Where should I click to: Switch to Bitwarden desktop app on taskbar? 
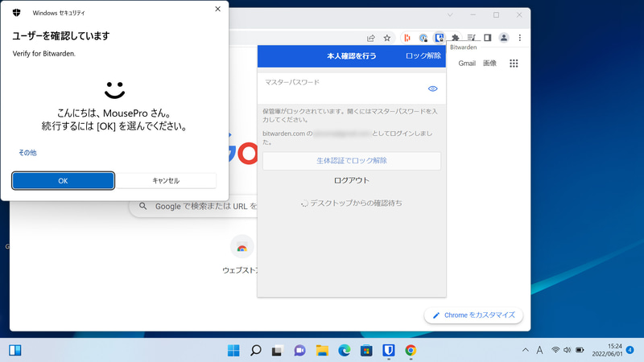click(x=389, y=351)
